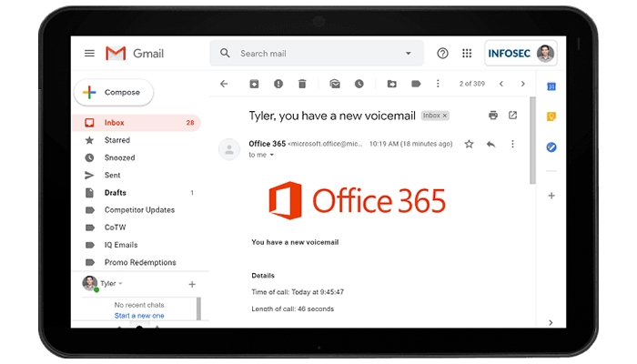Go to the older email arrow
Screen dimensions: 637x364
[523, 84]
